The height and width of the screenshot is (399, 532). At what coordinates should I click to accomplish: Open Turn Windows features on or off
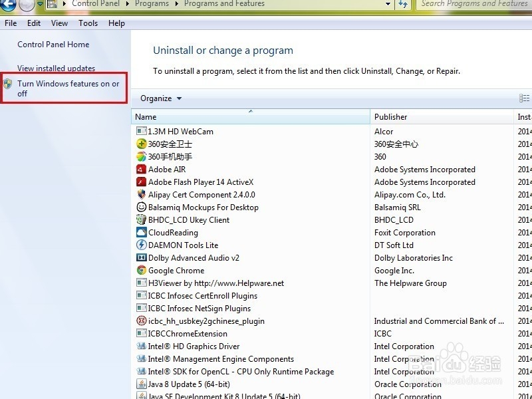68,88
